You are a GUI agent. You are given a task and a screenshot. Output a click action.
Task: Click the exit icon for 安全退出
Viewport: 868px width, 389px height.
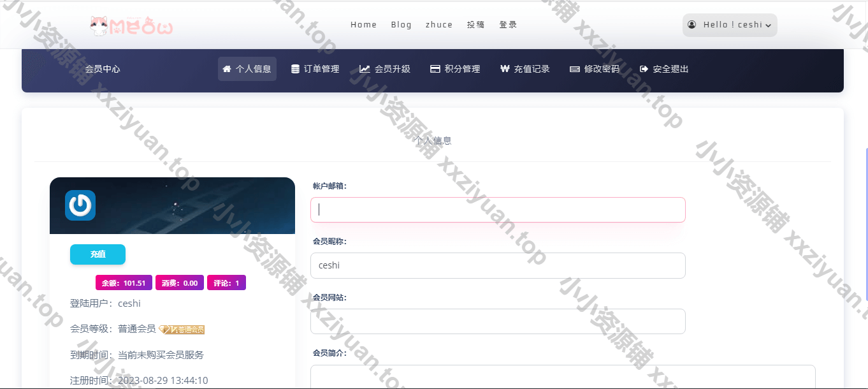[644, 69]
